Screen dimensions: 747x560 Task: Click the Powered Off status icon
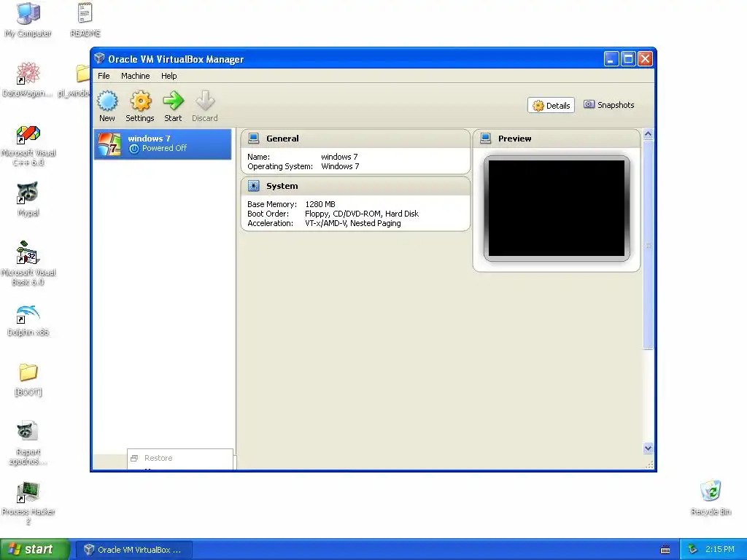(x=134, y=149)
